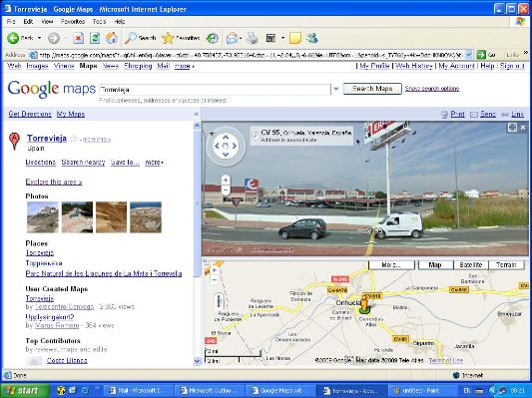Open the Favorites star toolbar button
The height and width of the screenshot is (398, 532).
(181, 38)
